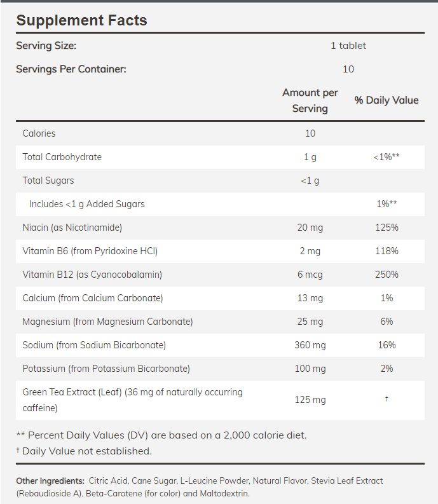This screenshot has height=504, width=438.
Task: Select the Total Carbohydrate row label
Action: click(62, 157)
